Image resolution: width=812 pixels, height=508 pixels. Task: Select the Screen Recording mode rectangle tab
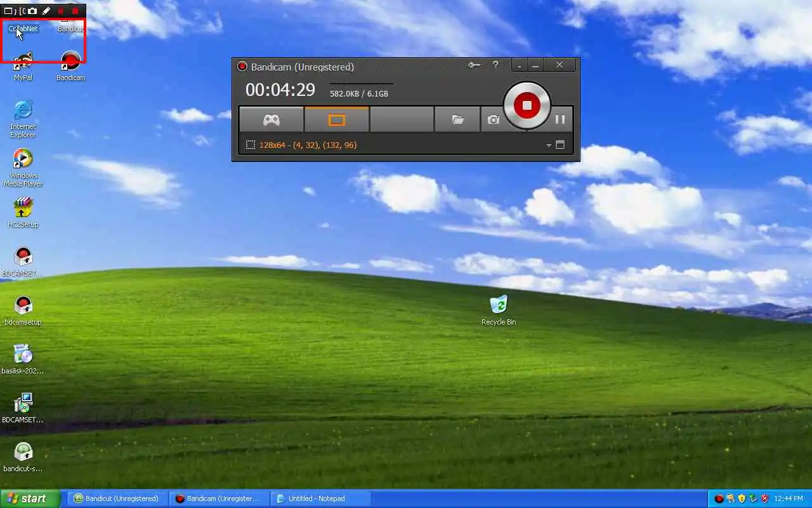pos(337,119)
